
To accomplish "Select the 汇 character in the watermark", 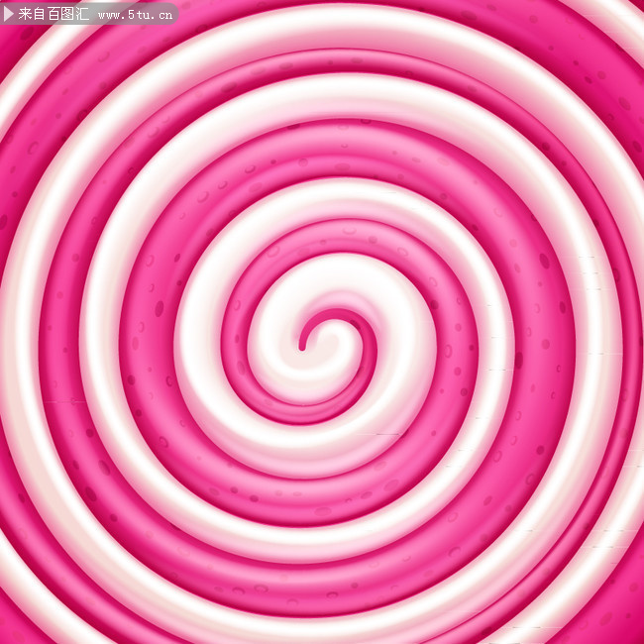I will [x=82, y=14].
